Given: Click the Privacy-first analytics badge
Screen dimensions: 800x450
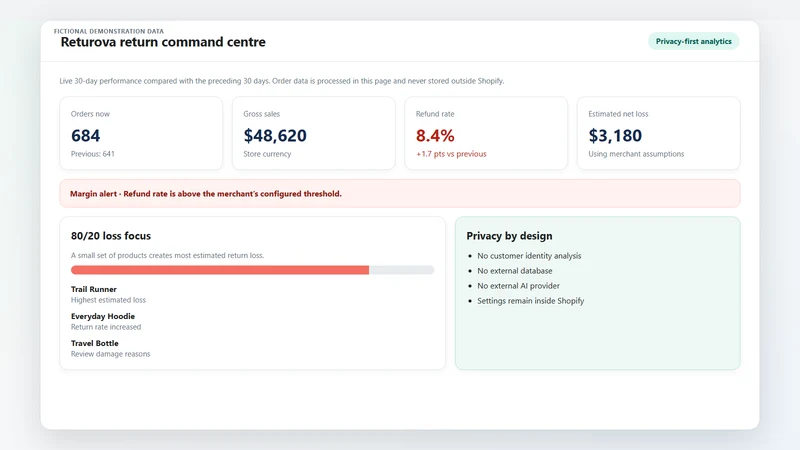Looking at the screenshot, I should pos(693,41).
